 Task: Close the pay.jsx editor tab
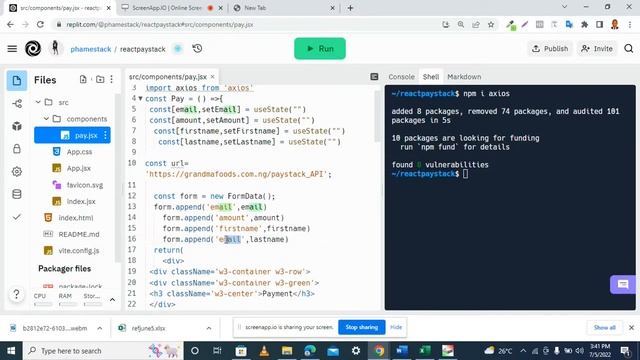212,77
